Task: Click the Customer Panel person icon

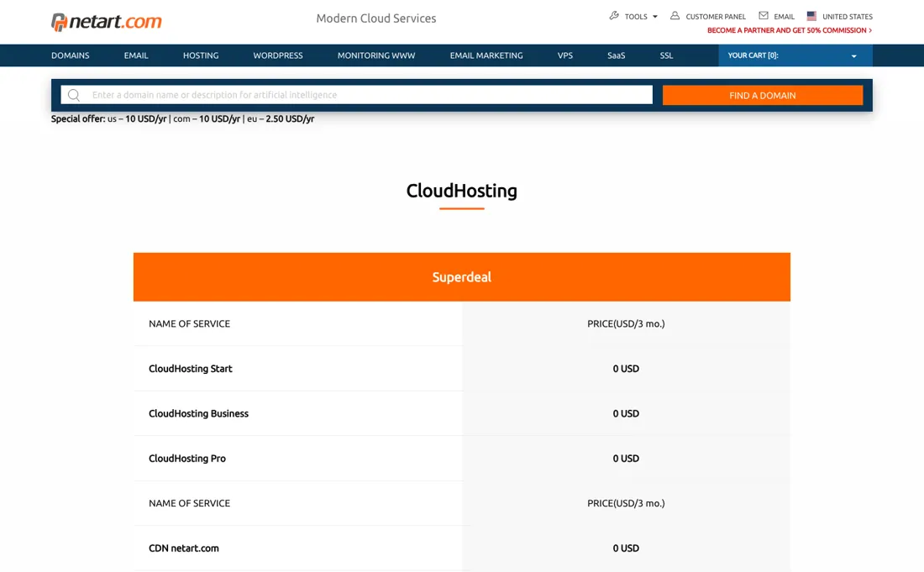Action: pos(675,16)
